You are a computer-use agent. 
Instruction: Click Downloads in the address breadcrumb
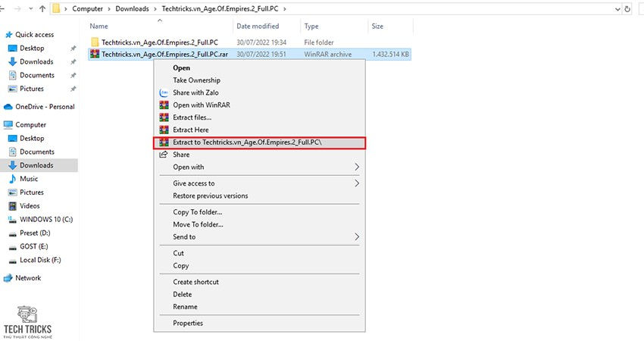pyautogui.click(x=133, y=8)
